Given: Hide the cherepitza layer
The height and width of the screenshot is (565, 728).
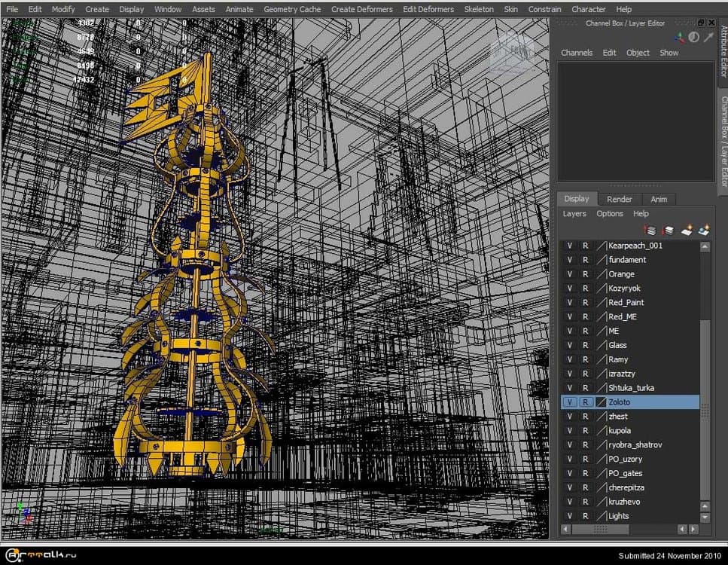Looking at the screenshot, I should pos(570,488).
